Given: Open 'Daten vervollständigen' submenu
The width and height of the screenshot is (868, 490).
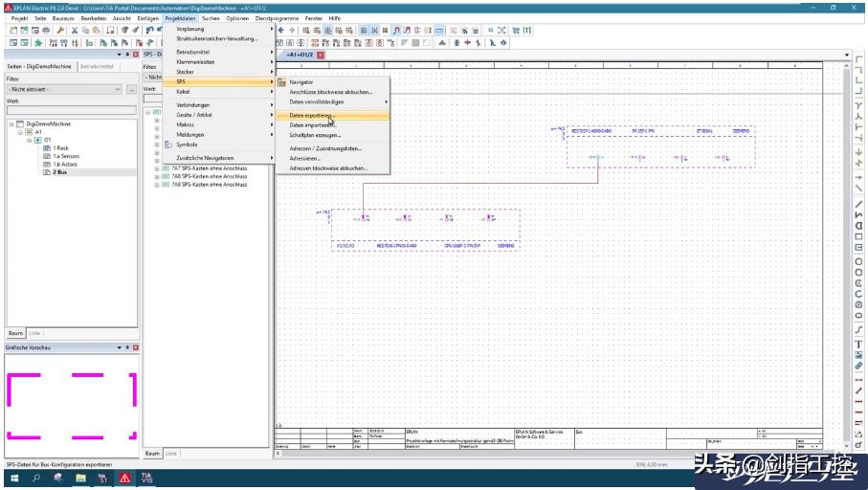Looking at the screenshot, I should [x=332, y=102].
